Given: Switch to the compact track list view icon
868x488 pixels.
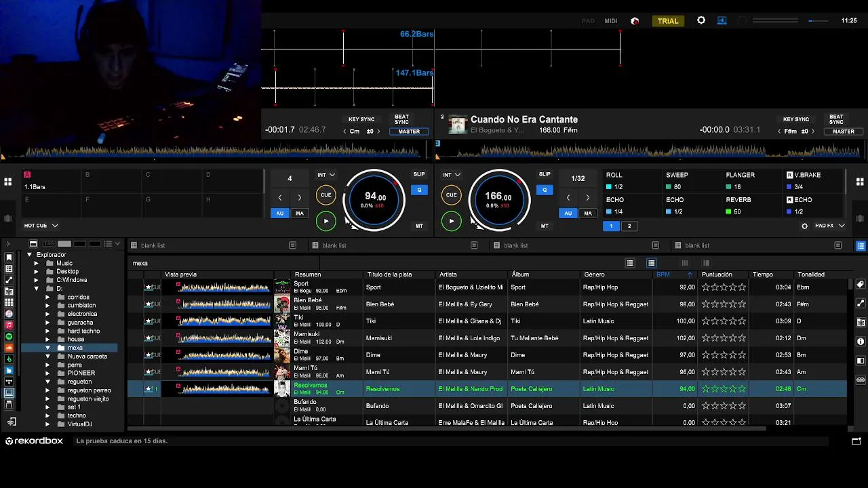Looking at the screenshot, I should [630, 263].
